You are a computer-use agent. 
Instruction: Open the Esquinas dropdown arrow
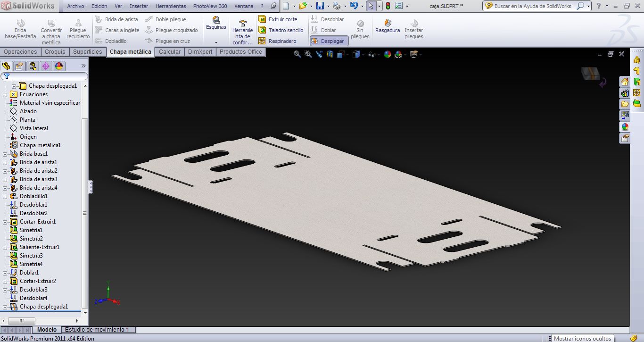tap(216, 42)
